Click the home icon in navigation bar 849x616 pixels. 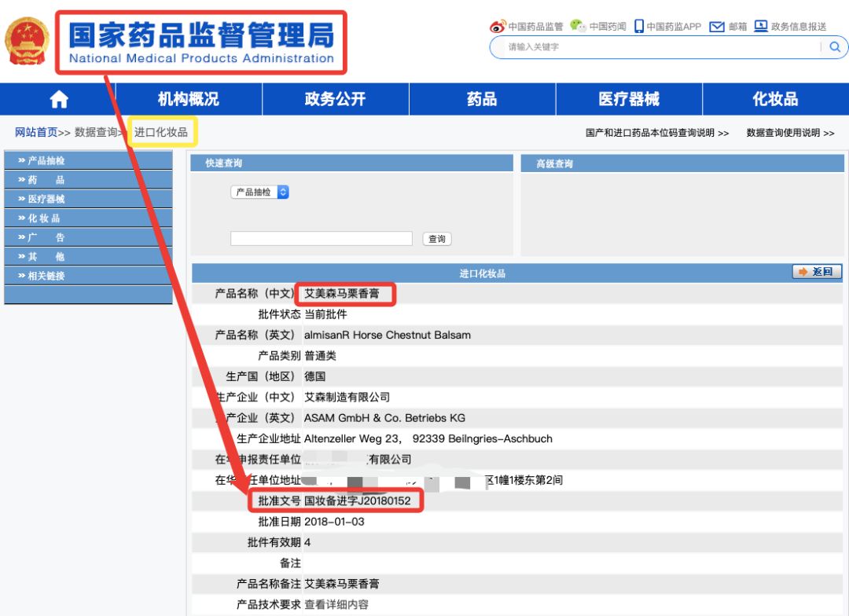pos(59,100)
